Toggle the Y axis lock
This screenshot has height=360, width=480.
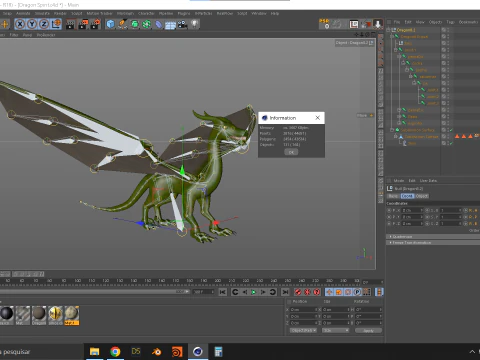pyautogui.click(x=32, y=24)
